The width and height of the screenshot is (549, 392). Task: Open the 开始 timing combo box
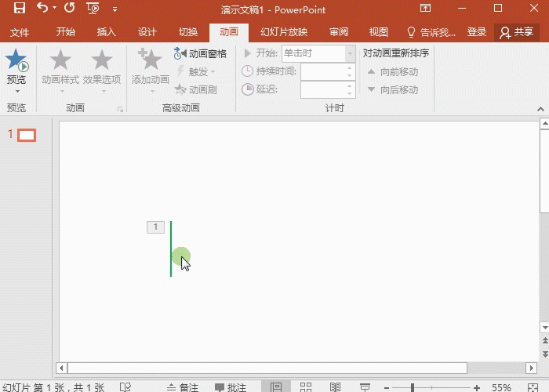(318, 53)
